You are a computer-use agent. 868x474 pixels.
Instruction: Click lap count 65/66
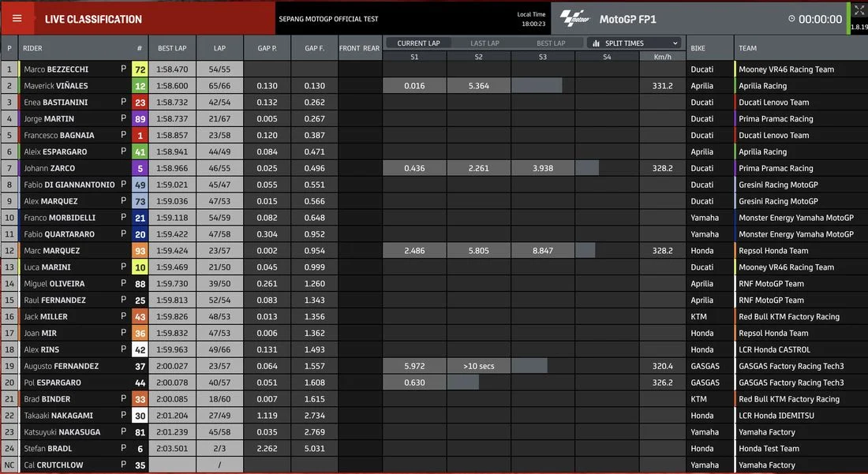point(220,86)
